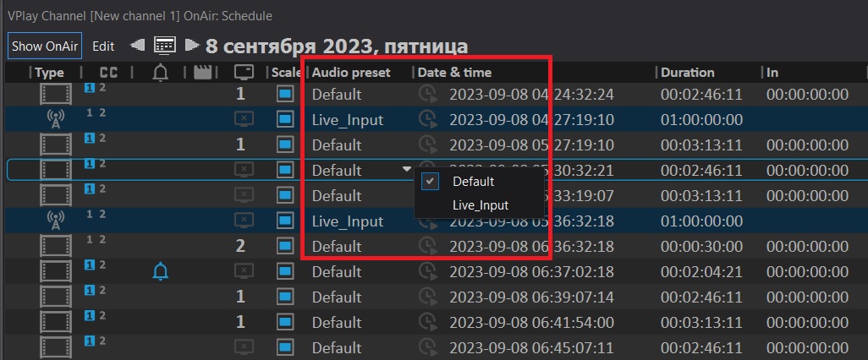Screen dimensions: 868x360
Task: Toggle the blue scale icon in the 06:39:07:14 row
Action: pos(285,297)
